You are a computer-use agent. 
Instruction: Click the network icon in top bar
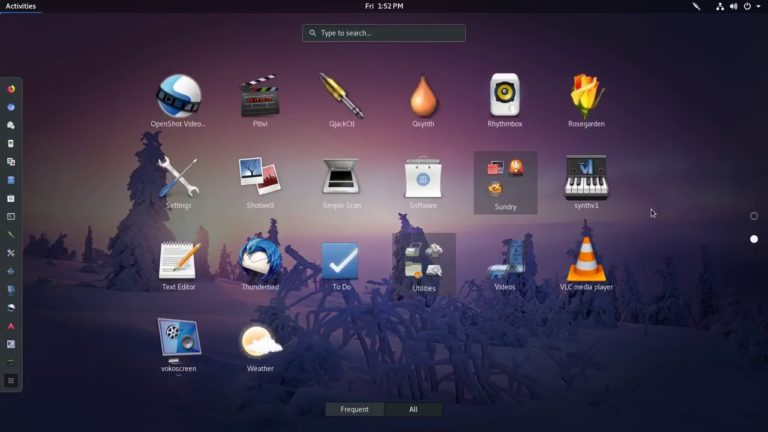720,6
